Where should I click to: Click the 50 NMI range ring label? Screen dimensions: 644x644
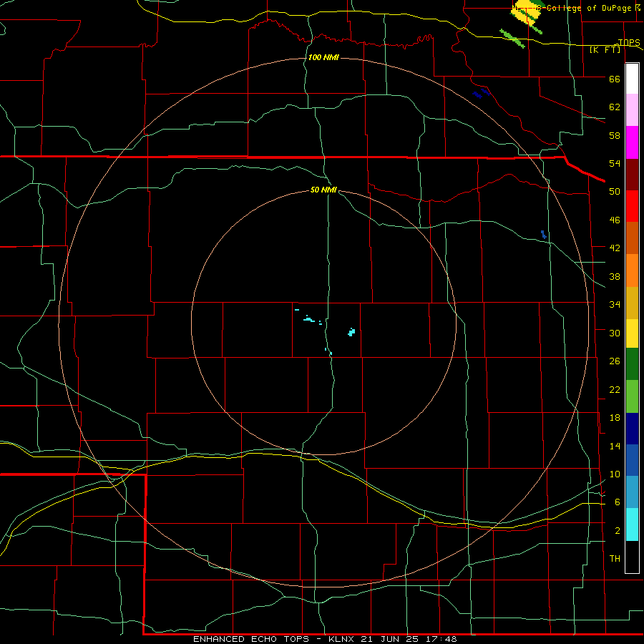[x=323, y=190]
